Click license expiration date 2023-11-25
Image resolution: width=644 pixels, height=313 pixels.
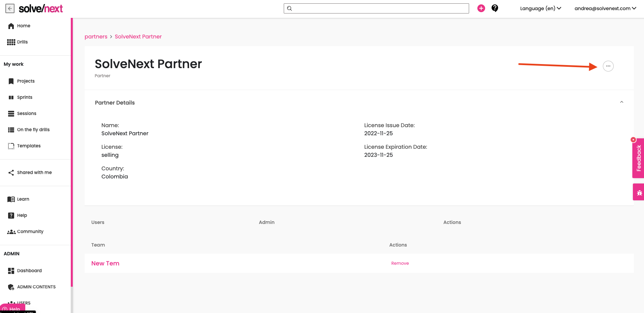[x=378, y=155]
